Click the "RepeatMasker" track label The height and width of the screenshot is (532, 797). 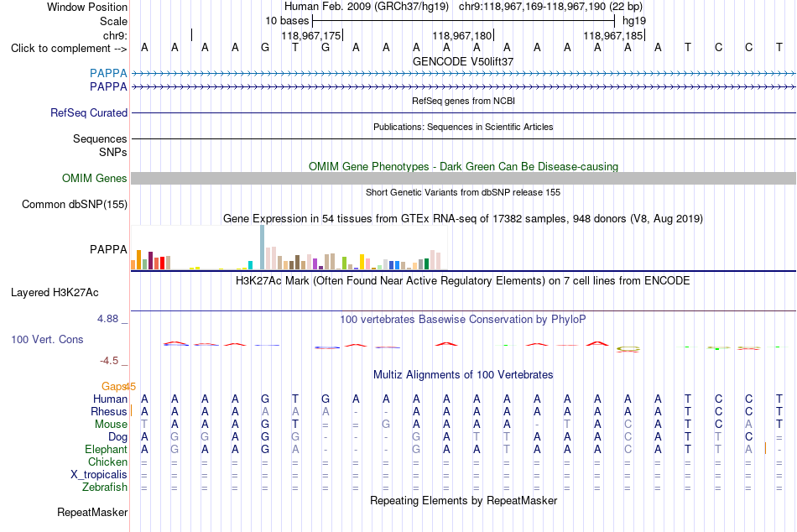[x=92, y=512]
